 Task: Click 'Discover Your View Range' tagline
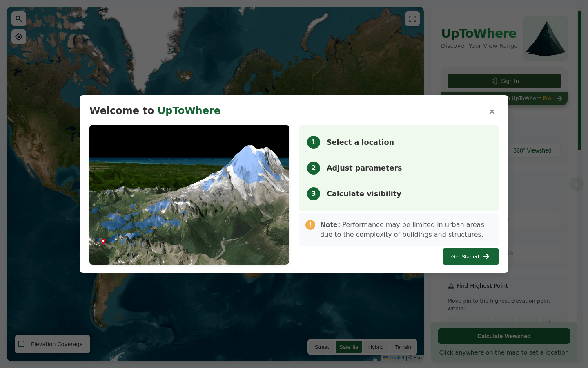coord(479,46)
